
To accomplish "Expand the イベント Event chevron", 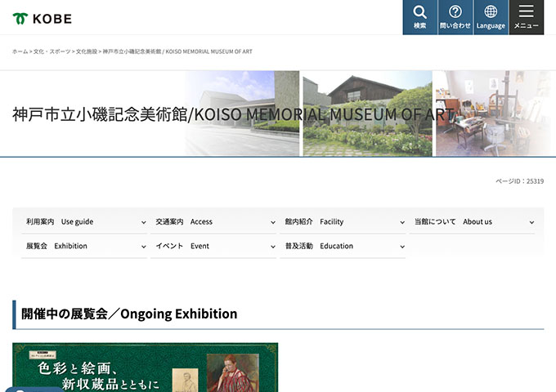I will [x=273, y=247].
